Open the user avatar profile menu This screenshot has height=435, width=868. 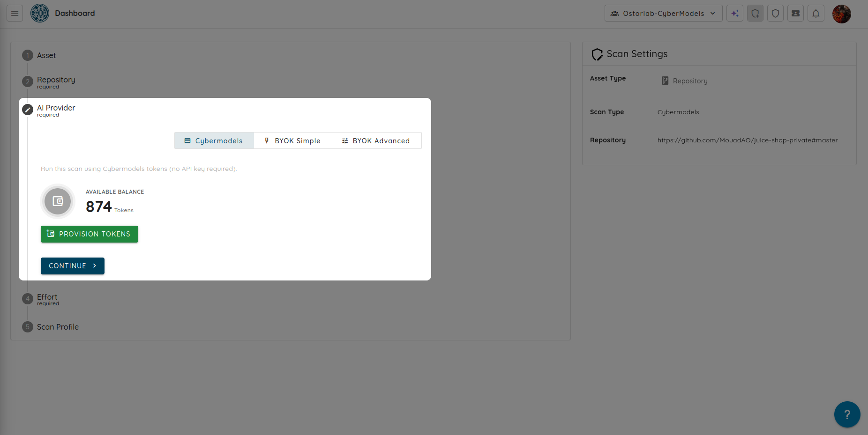[842, 14]
